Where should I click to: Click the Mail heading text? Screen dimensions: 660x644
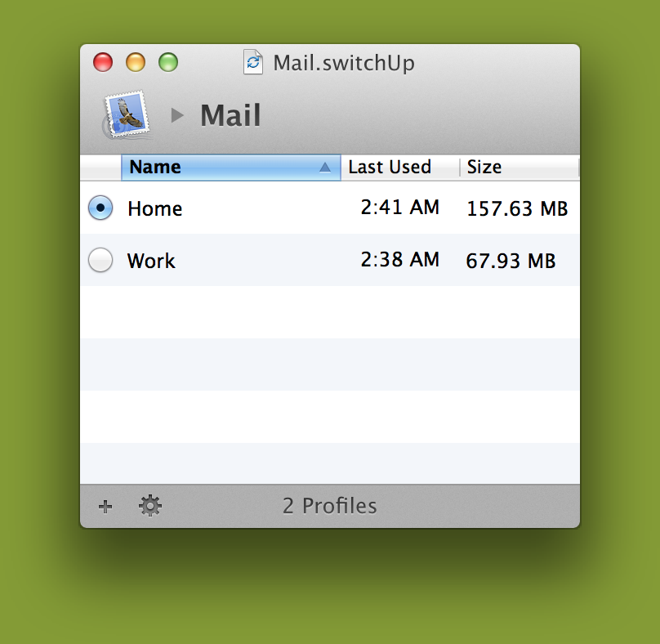tap(230, 115)
